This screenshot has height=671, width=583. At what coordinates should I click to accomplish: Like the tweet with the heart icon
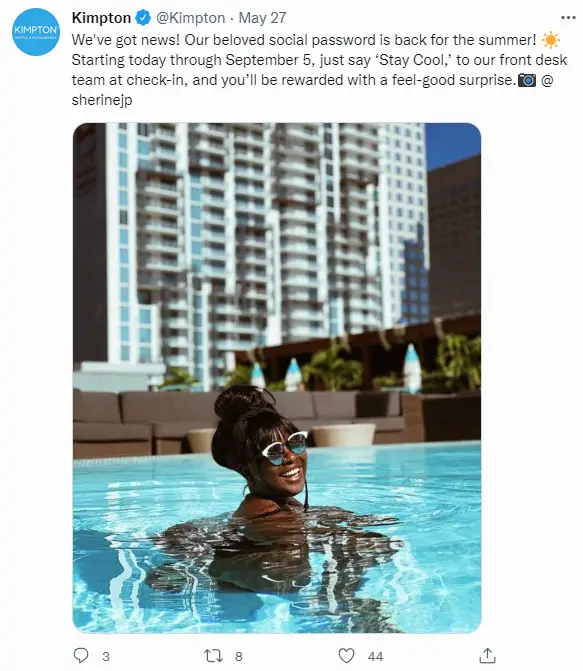(x=346, y=656)
